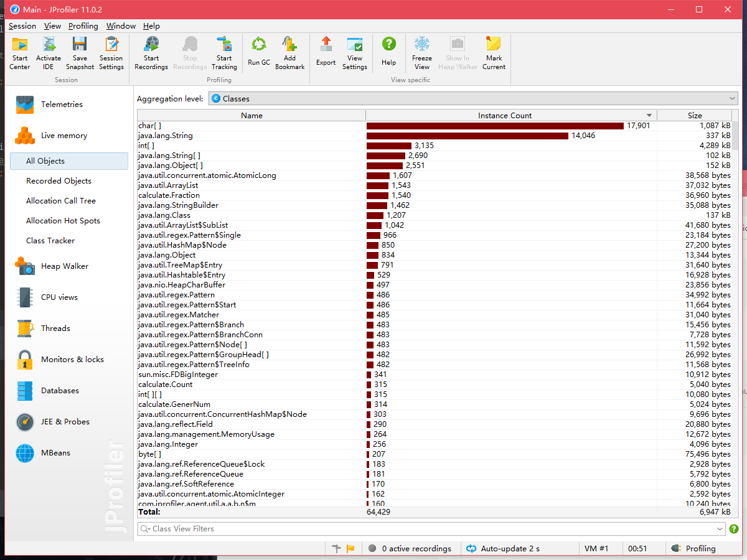Image resolution: width=747 pixels, height=560 pixels.
Task: Select the calculate.Fraction row
Action: pos(435,195)
